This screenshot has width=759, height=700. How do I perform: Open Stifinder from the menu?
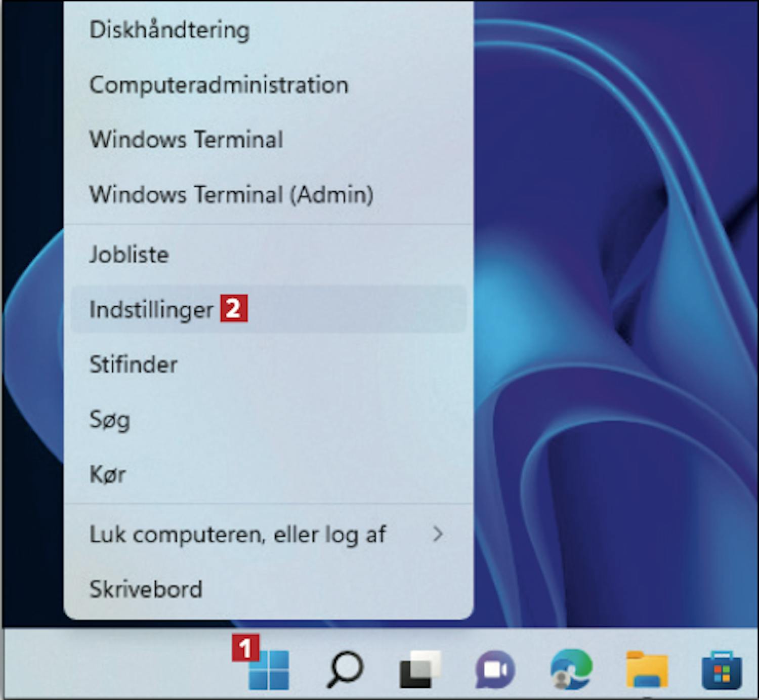(x=134, y=364)
